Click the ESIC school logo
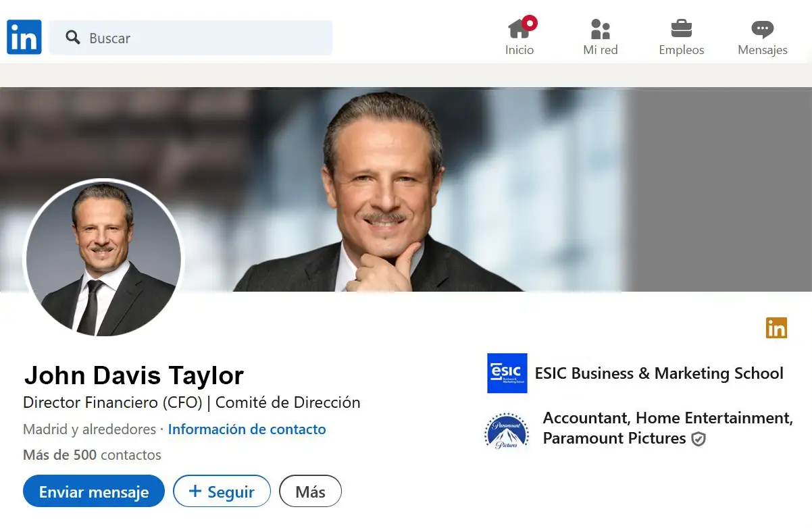The image size is (812, 528). pos(507,373)
